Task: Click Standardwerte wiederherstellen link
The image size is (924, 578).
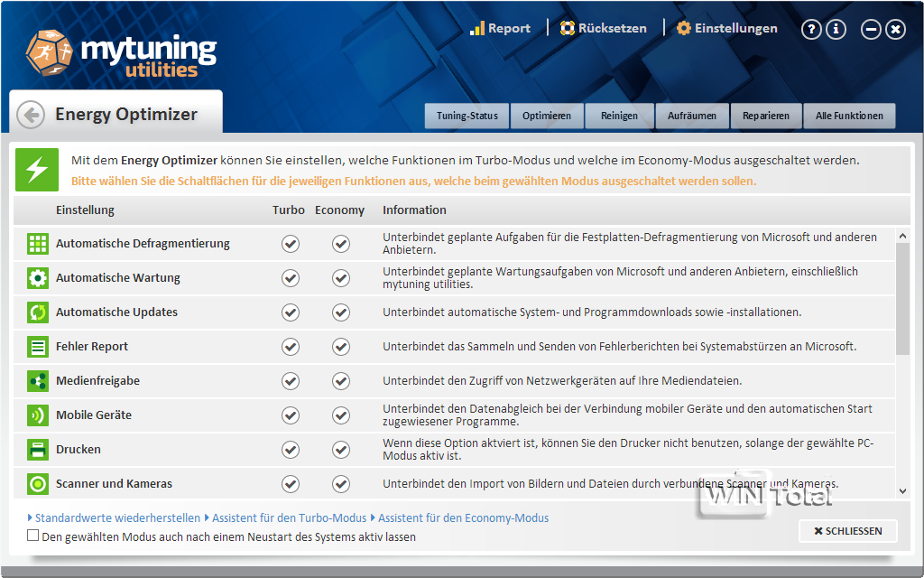Action: pyautogui.click(x=117, y=517)
